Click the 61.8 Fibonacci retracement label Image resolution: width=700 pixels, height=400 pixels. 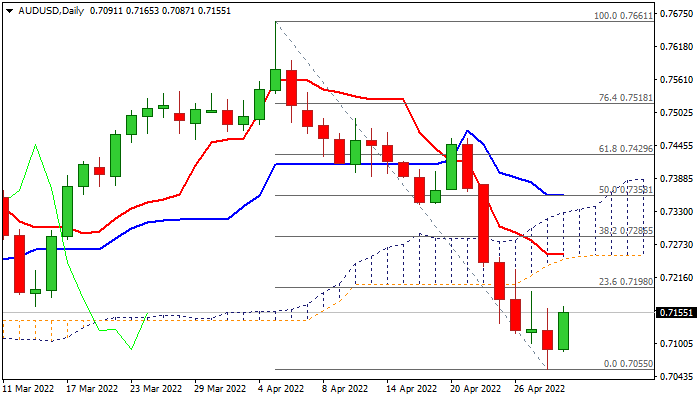tap(626, 148)
